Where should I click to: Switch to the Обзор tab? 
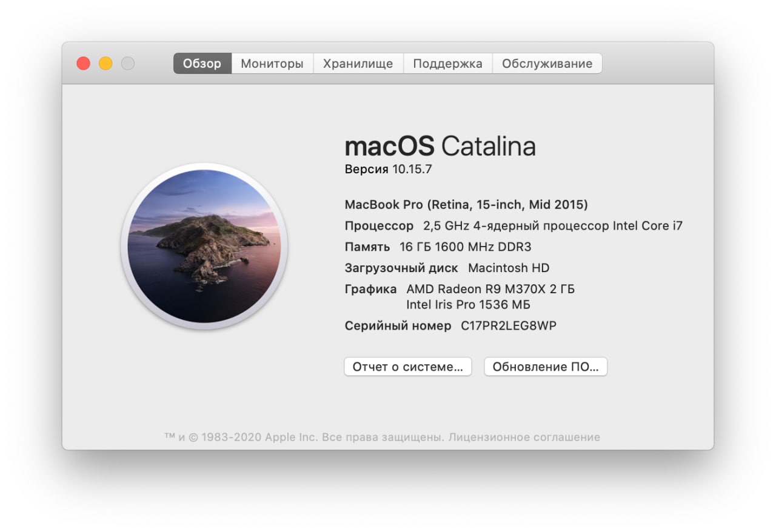tap(202, 64)
